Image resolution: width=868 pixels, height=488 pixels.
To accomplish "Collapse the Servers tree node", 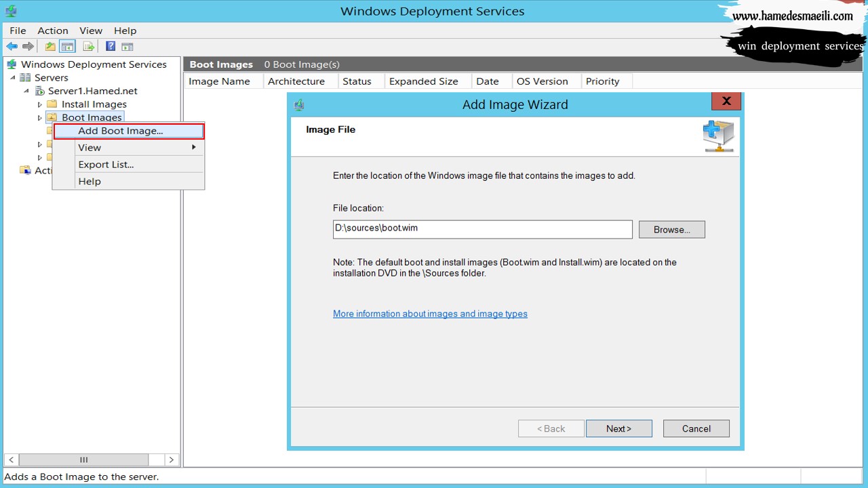I will (x=13, y=78).
